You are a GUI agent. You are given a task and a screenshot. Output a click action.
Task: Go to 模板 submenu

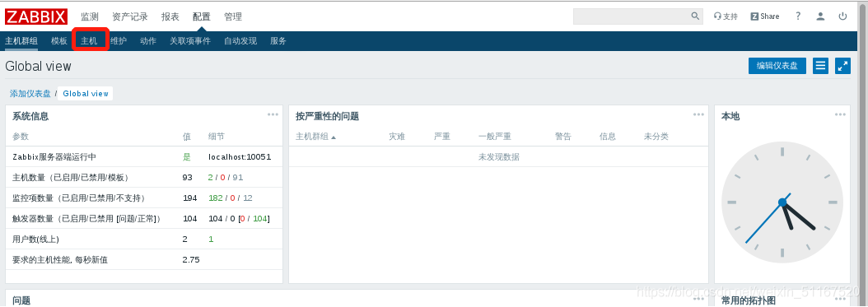point(59,41)
